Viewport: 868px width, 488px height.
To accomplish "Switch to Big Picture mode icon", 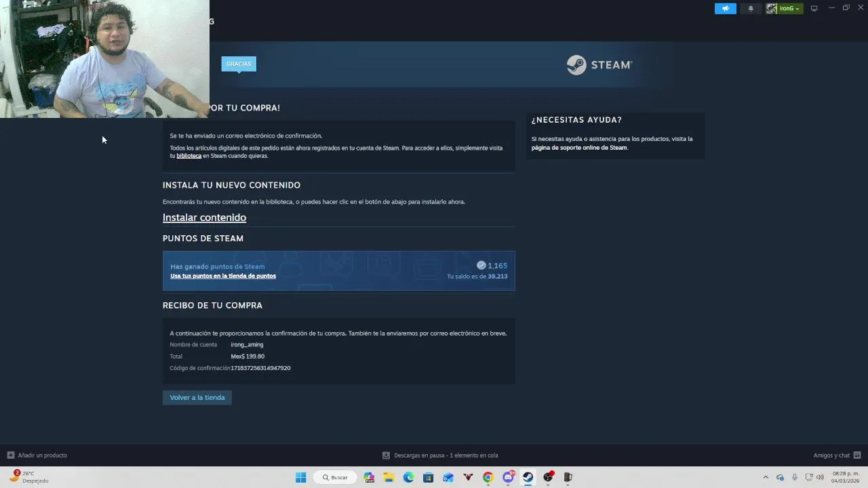I will [x=814, y=9].
